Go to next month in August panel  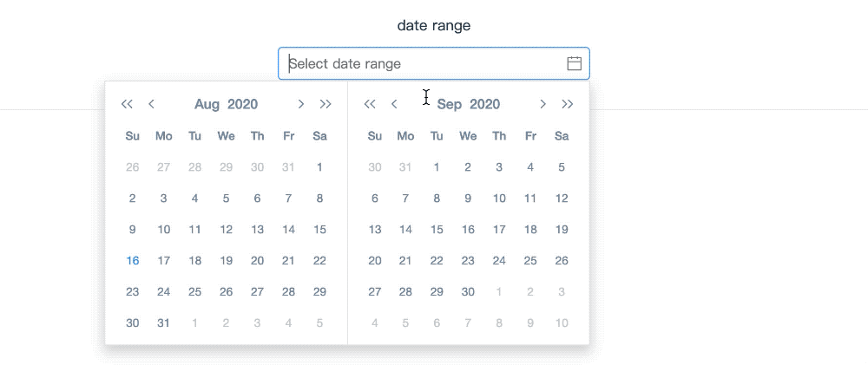click(x=301, y=104)
